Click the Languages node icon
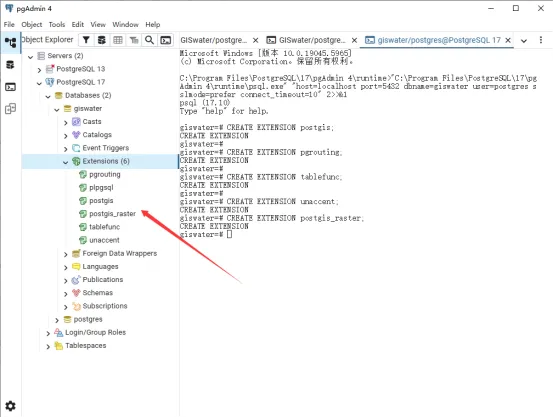The width and height of the screenshot is (554, 418). point(76,266)
